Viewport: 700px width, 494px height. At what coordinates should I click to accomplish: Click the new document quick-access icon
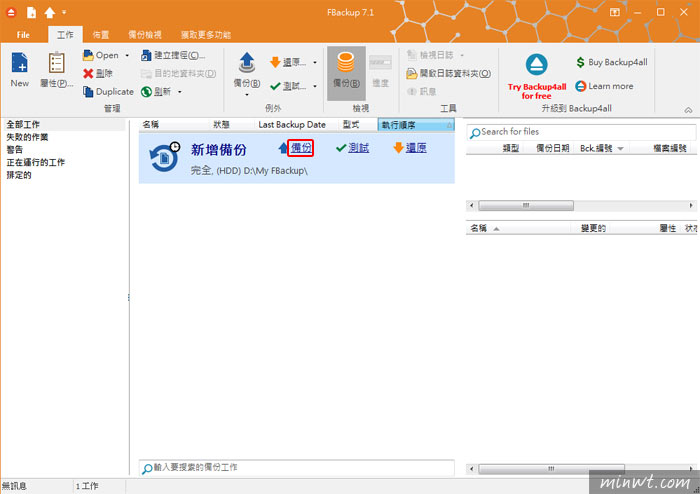point(31,12)
